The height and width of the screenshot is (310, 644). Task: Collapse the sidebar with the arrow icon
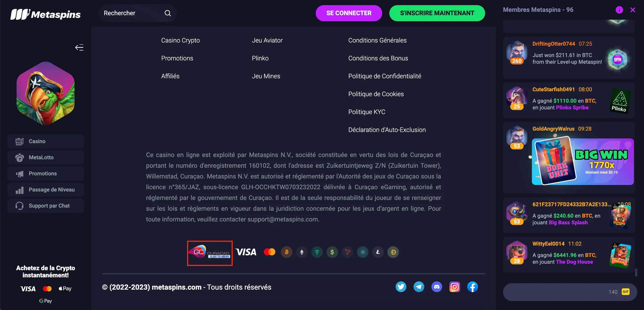click(79, 47)
